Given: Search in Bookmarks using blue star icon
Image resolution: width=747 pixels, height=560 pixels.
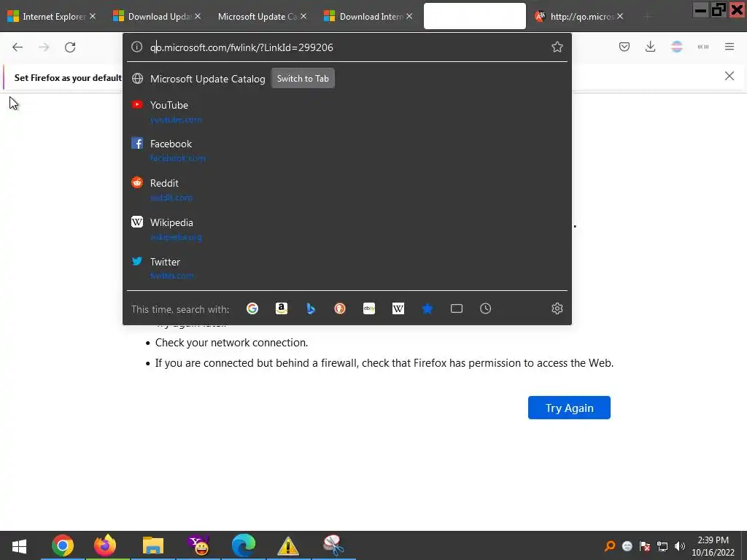Looking at the screenshot, I should tap(427, 308).
